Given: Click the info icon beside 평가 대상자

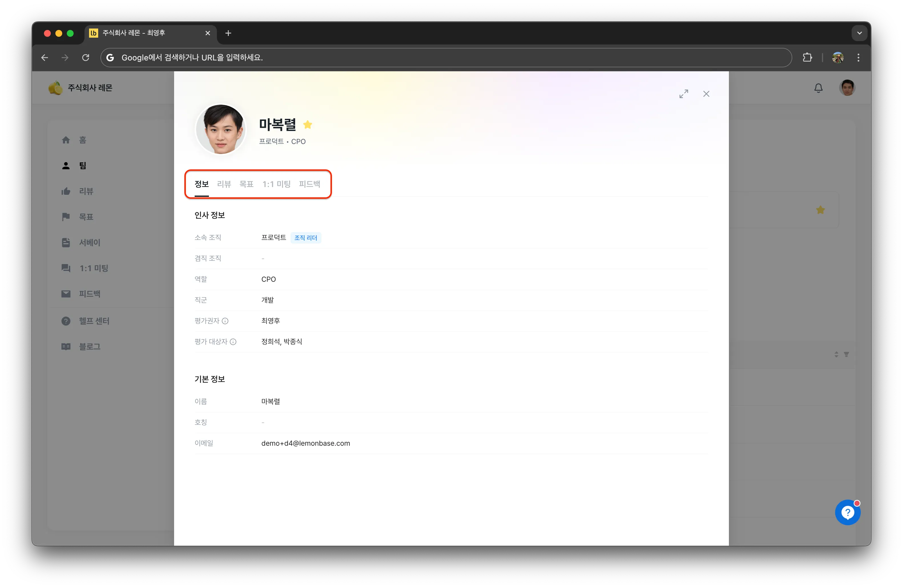Looking at the screenshot, I should pos(233,342).
